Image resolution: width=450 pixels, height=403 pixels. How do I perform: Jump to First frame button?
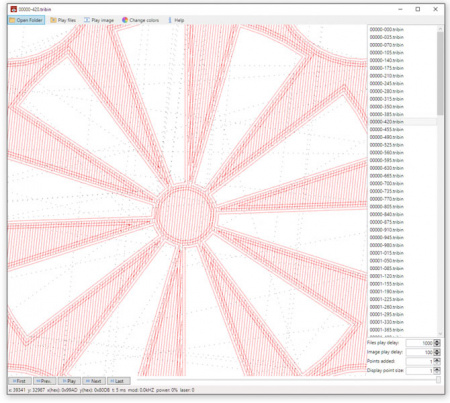click(20, 381)
